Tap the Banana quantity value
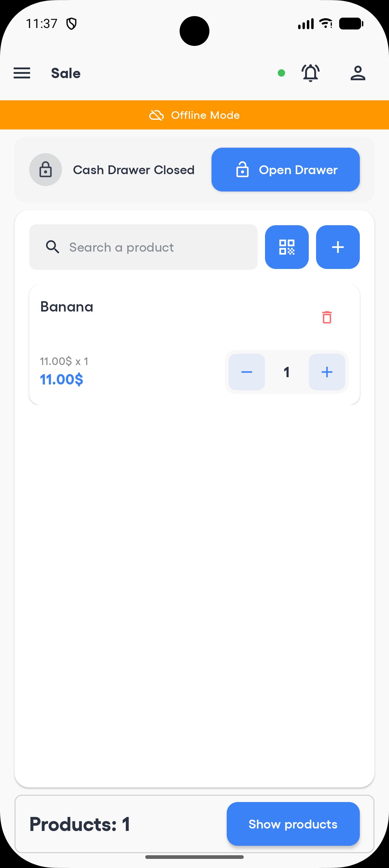This screenshot has height=868, width=389. (287, 372)
